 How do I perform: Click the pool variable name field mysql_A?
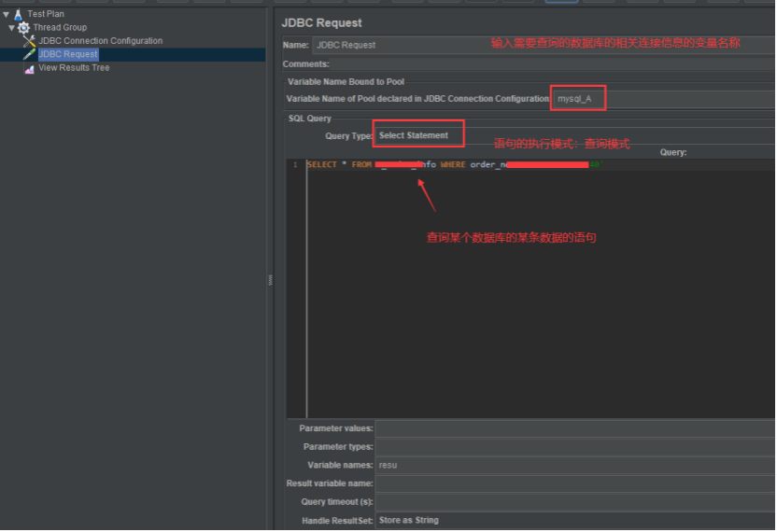click(662, 99)
